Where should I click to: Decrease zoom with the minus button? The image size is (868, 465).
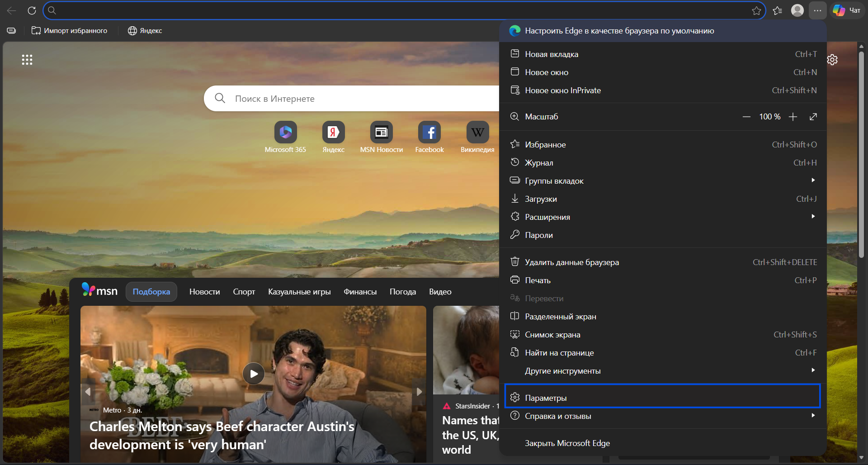746,117
